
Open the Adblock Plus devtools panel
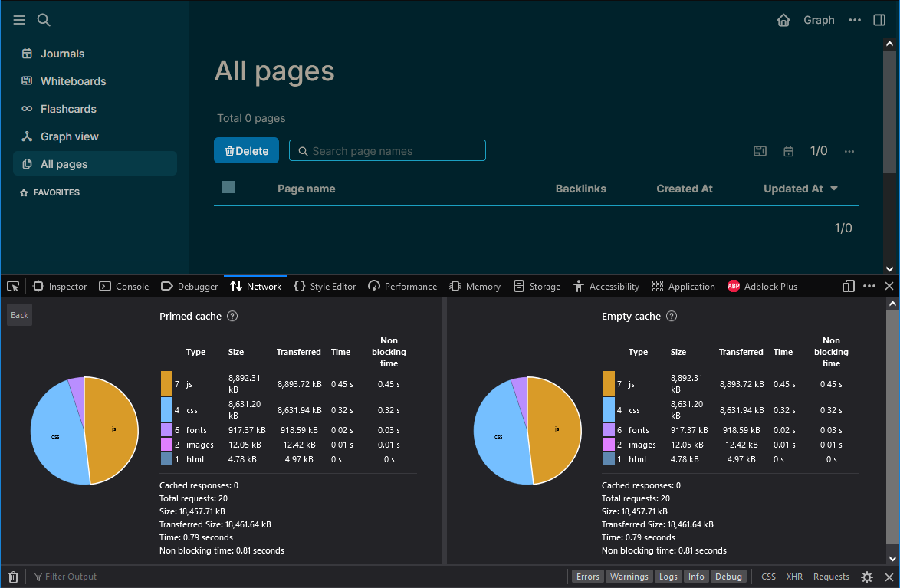point(763,286)
